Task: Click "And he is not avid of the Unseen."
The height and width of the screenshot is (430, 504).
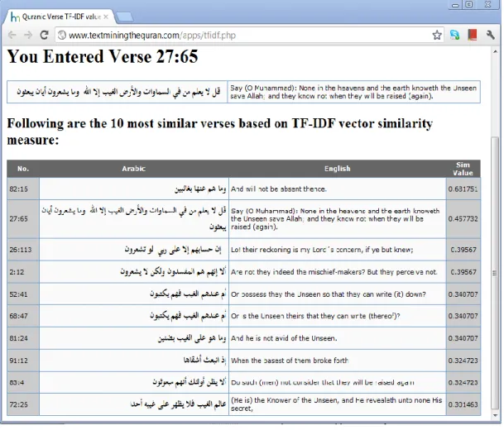Action: point(286,340)
